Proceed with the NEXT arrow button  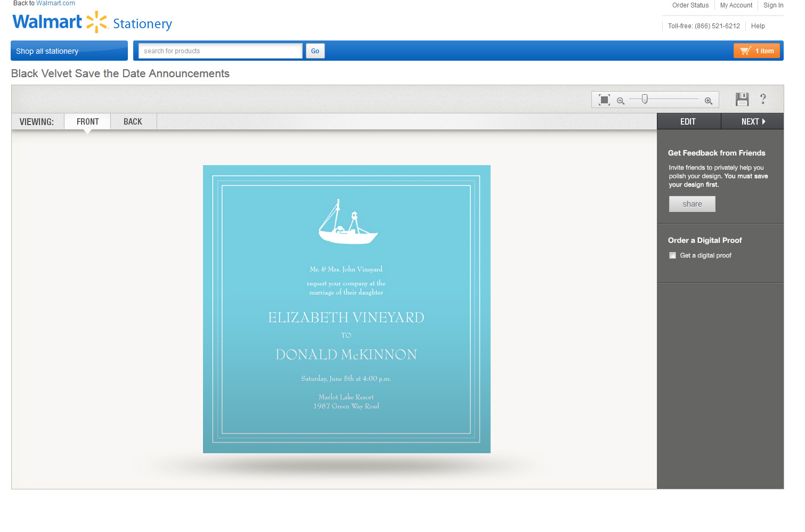pos(752,122)
